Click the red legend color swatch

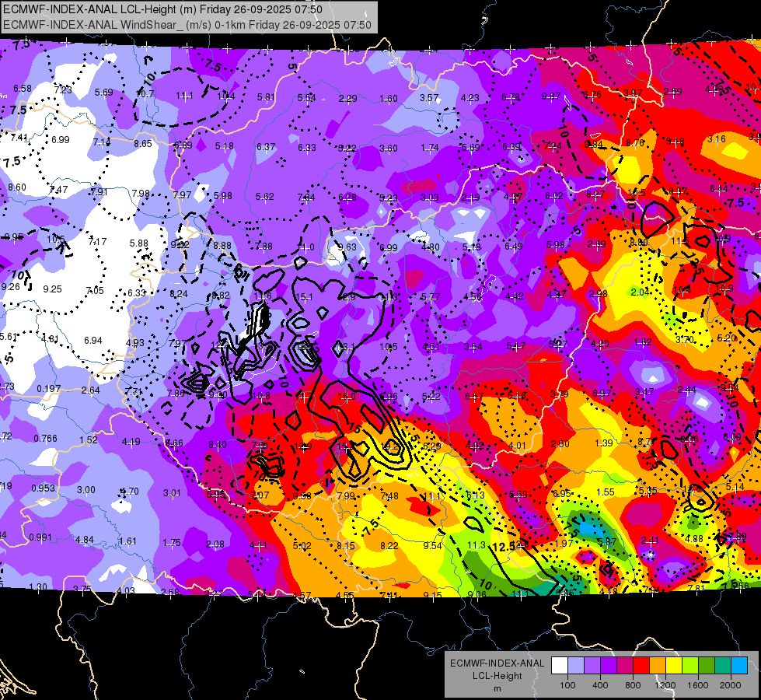[x=641, y=666]
